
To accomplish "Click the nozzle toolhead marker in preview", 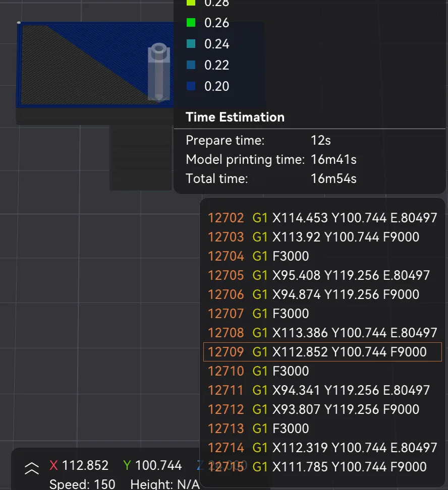I will click(159, 72).
